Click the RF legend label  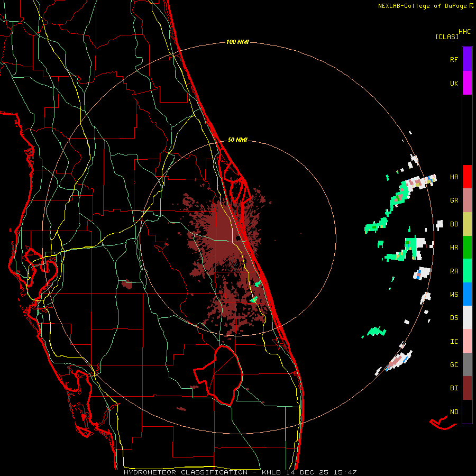point(454,59)
